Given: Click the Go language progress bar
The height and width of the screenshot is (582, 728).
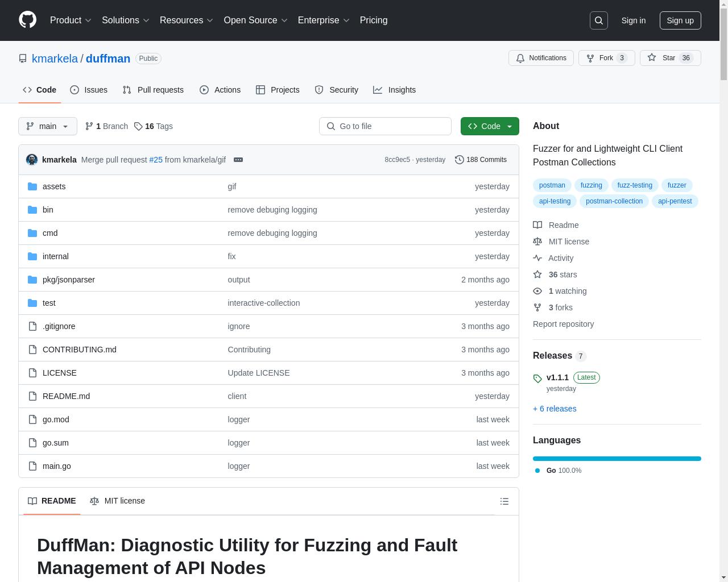Looking at the screenshot, I should [x=617, y=459].
